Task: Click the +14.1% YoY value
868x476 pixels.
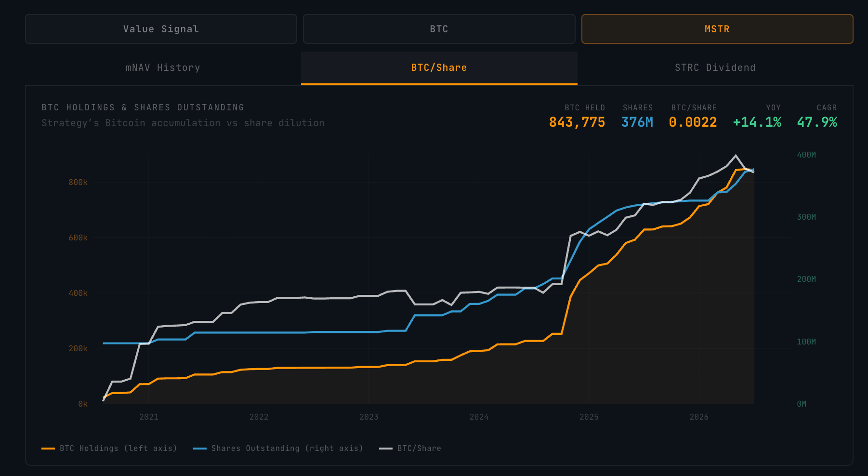Action: point(757,122)
